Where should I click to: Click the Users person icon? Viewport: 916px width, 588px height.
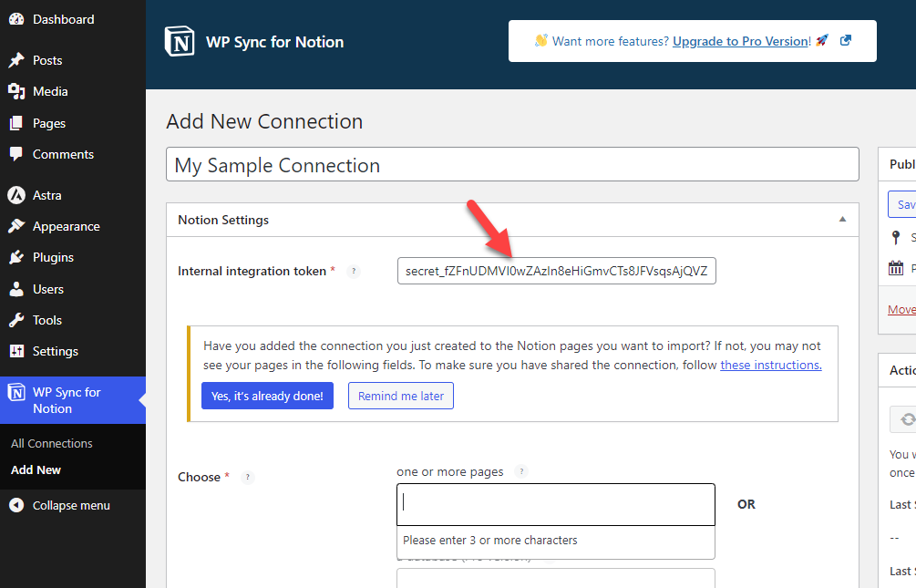16,289
